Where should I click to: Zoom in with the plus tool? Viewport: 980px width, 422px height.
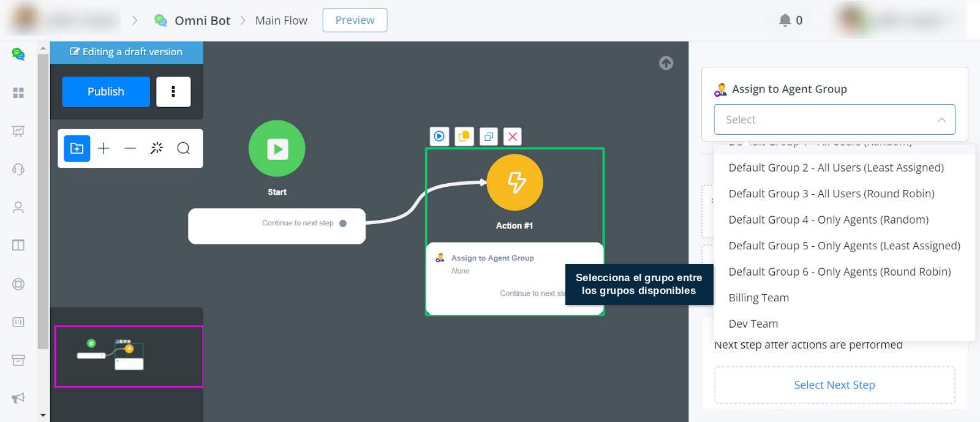(x=104, y=148)
